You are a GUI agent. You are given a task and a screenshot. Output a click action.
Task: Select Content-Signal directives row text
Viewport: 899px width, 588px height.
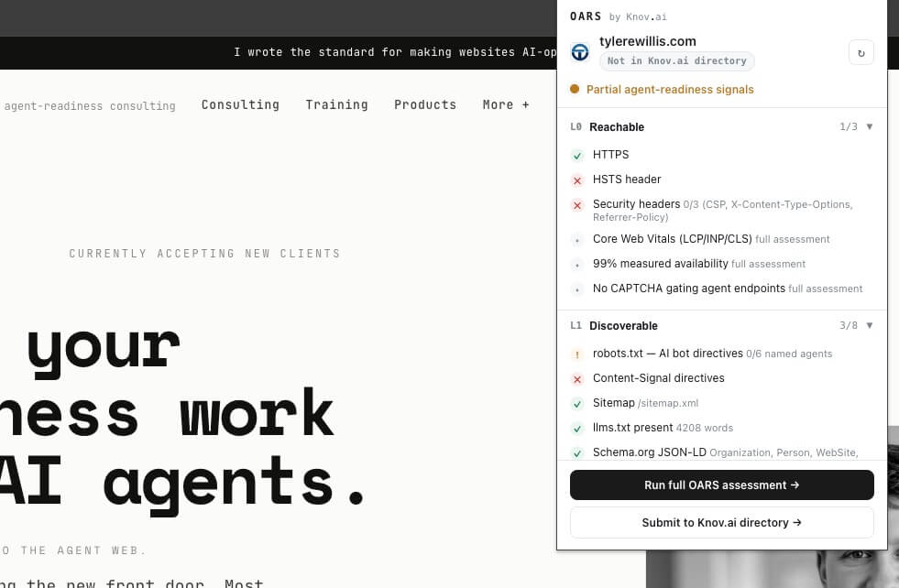click(659, 378)
